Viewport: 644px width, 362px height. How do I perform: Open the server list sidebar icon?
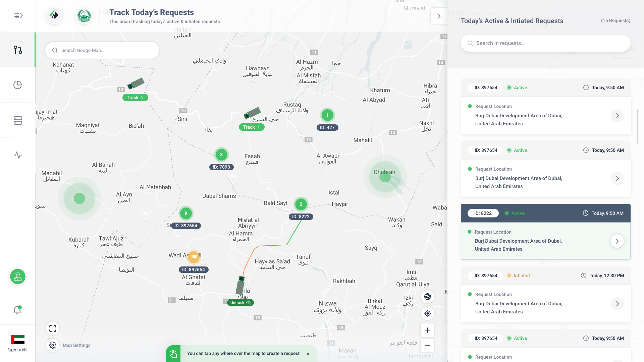(18, 120)
